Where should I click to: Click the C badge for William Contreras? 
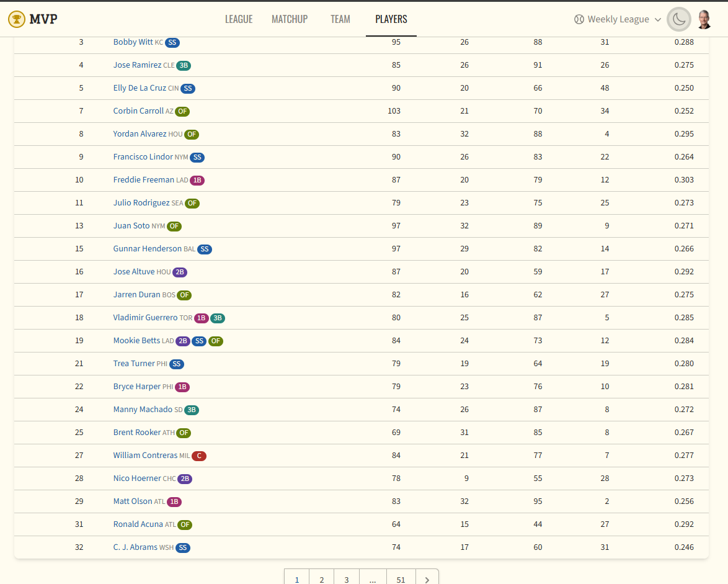(199, 456)
